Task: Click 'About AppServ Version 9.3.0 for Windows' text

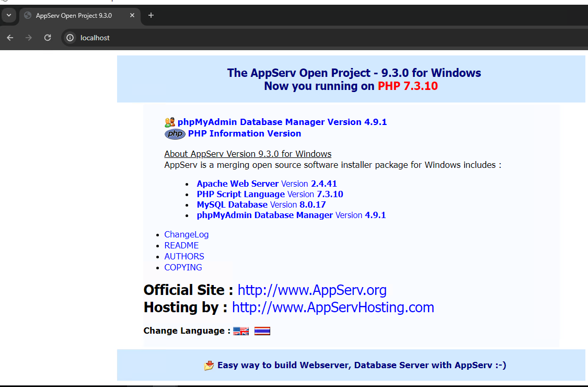Action: coord(248,154)
